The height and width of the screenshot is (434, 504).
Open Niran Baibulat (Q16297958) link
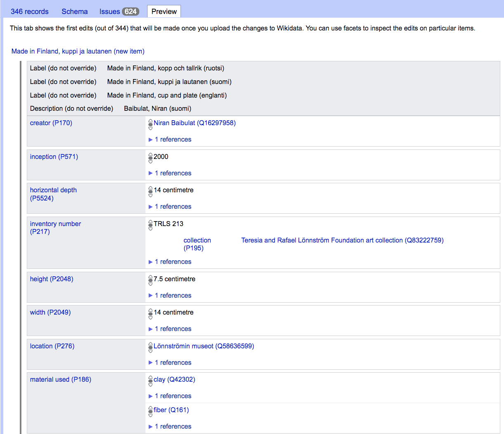pos(195,123)
